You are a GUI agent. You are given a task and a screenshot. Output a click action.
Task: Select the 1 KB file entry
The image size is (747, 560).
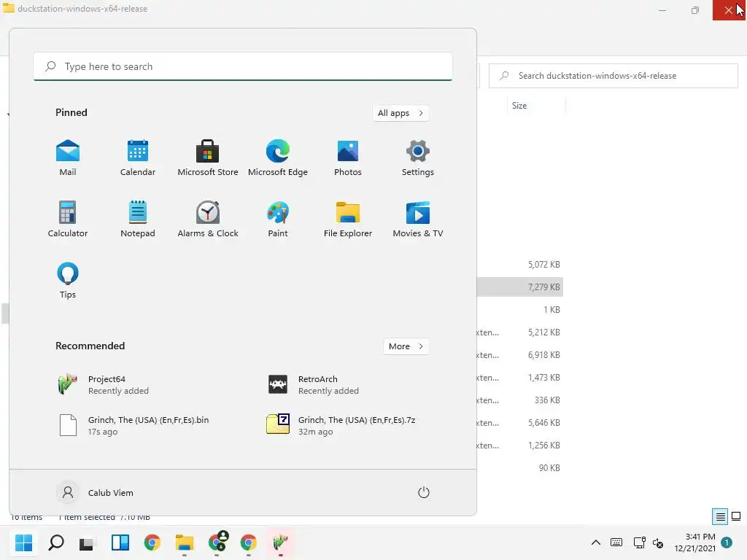click(551, 309)
